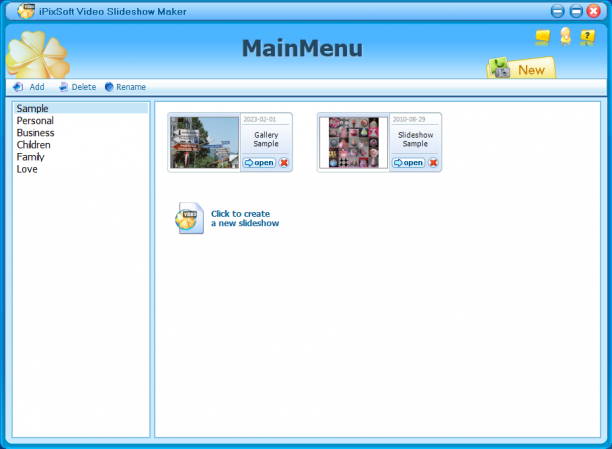The image size is (612, 449).
Task: Select the Love category
Action: [x=81, y=169]
